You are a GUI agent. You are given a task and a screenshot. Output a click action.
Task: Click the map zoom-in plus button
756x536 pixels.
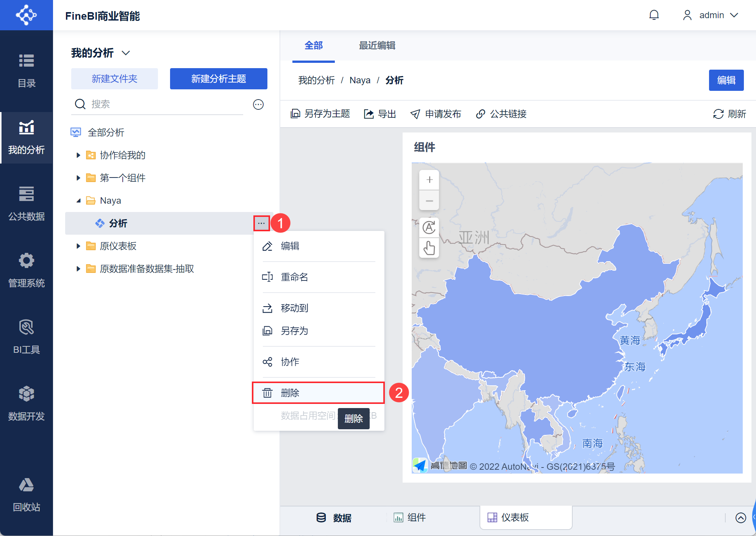[x=429, y=180]
